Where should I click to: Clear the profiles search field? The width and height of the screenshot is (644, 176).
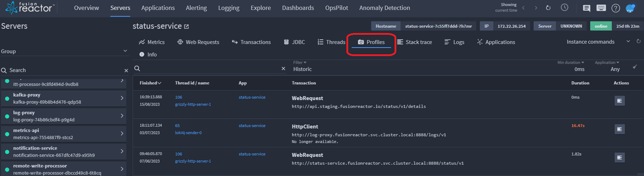tap(283, 68)
